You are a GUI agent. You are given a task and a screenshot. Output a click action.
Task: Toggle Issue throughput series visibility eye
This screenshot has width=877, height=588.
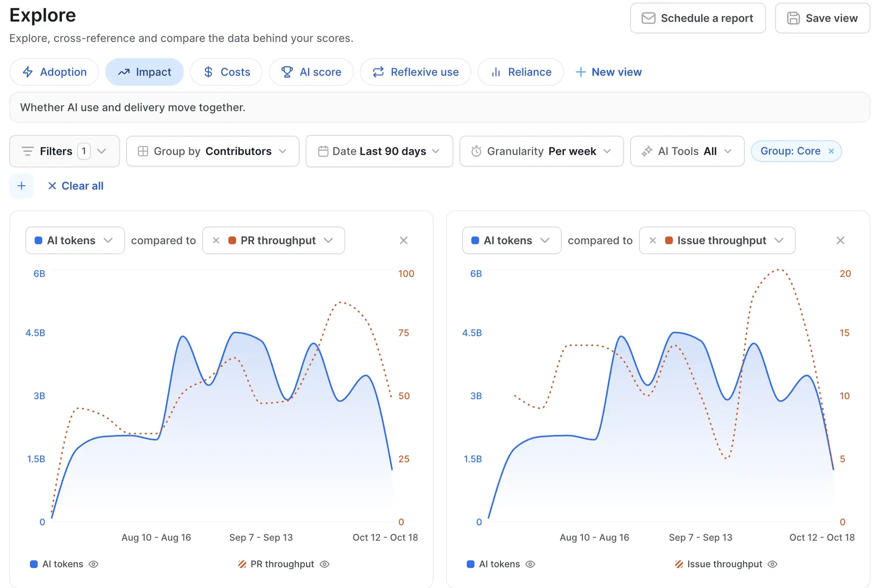(x=773, y=564)
